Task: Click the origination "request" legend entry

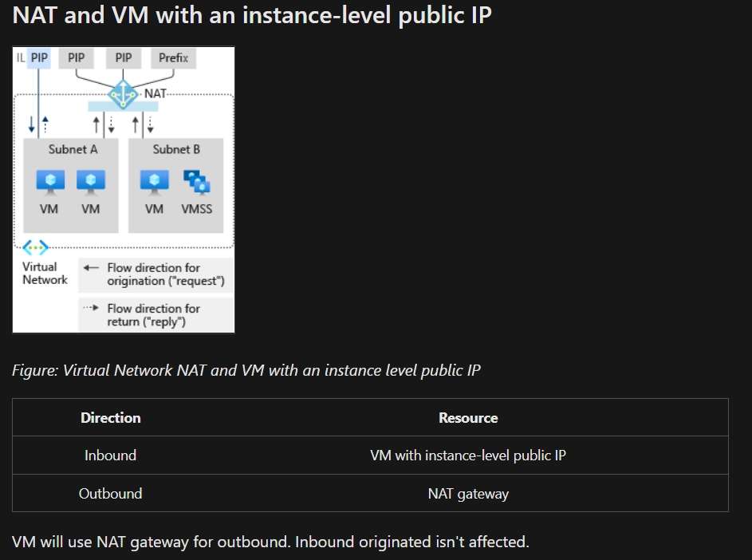Action: tap(156, 274)
